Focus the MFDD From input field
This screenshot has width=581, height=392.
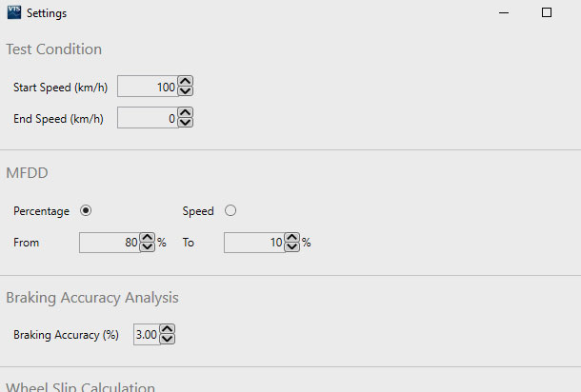point(109,243)
